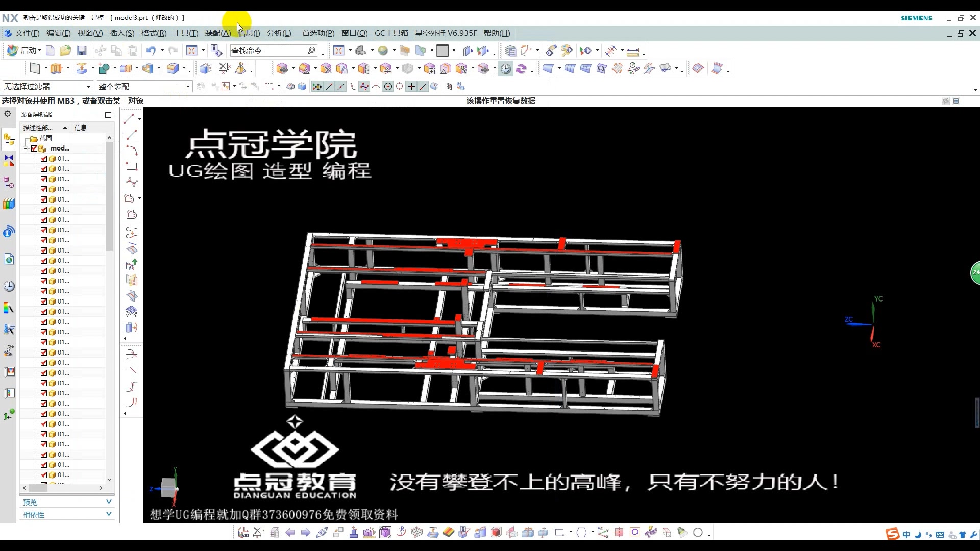Uncheck the first 01 component checkbox
The height and width of the screenshot is (551, 980).
[x=43, y=158]
